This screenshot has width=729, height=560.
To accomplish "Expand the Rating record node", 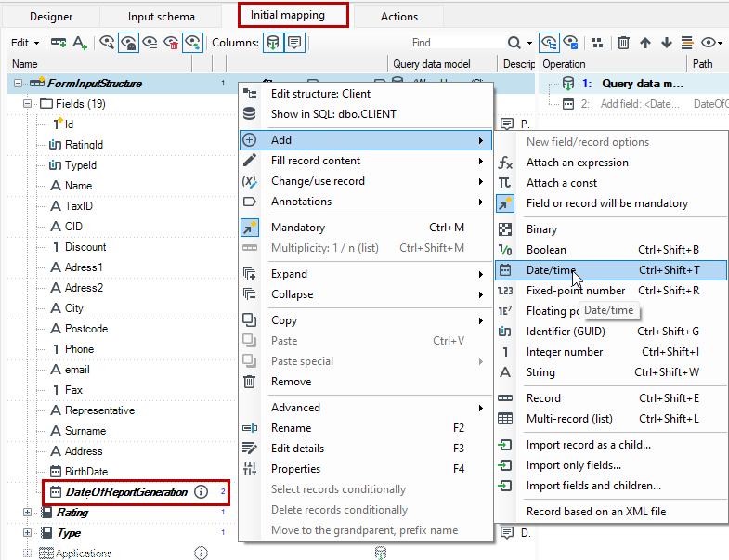I will 28,512.
